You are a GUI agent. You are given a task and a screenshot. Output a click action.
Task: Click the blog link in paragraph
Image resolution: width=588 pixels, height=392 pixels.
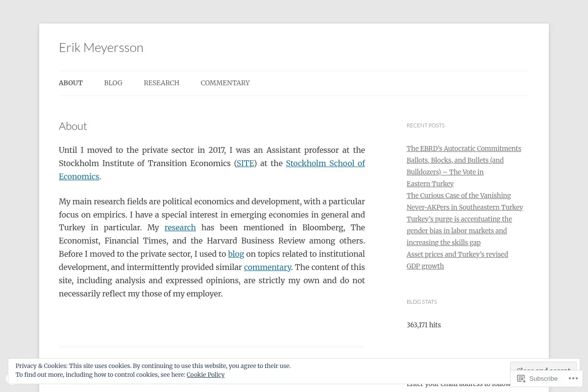[236, 254]
